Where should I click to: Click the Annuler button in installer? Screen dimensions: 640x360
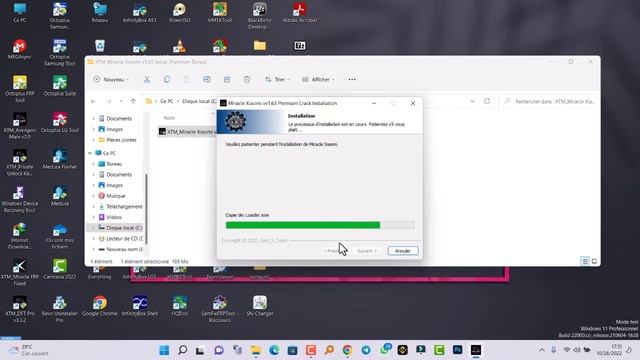(x=403, y=251)
